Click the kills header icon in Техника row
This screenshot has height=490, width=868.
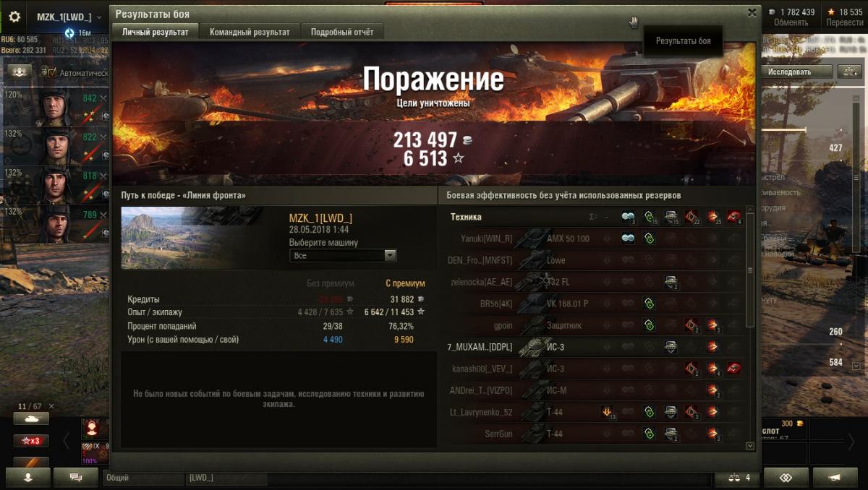pyautogui.click(x=734, y=217)
